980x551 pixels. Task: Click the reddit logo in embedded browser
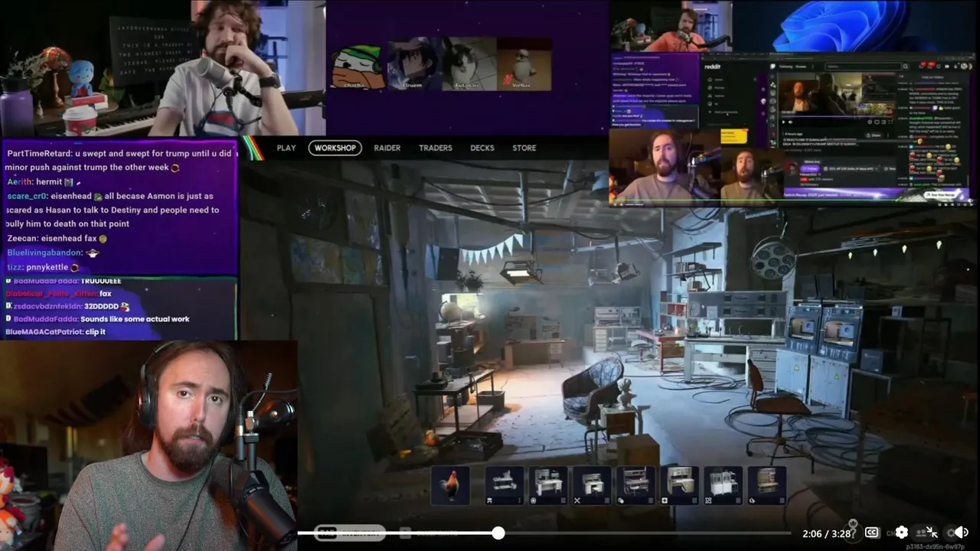click(713, 67)
